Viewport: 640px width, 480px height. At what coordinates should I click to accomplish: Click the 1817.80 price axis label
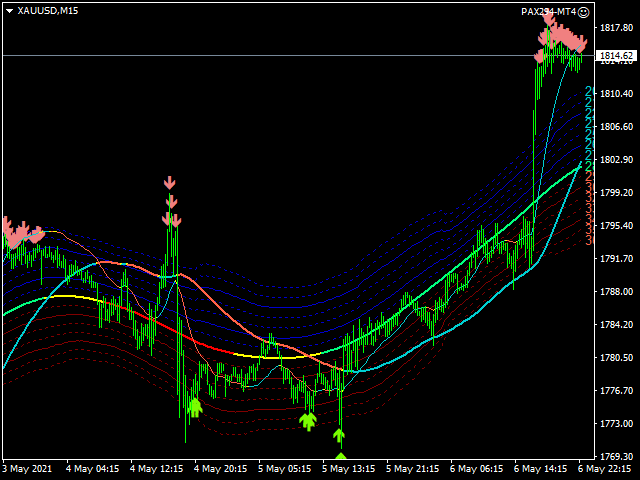pos(616,28)
